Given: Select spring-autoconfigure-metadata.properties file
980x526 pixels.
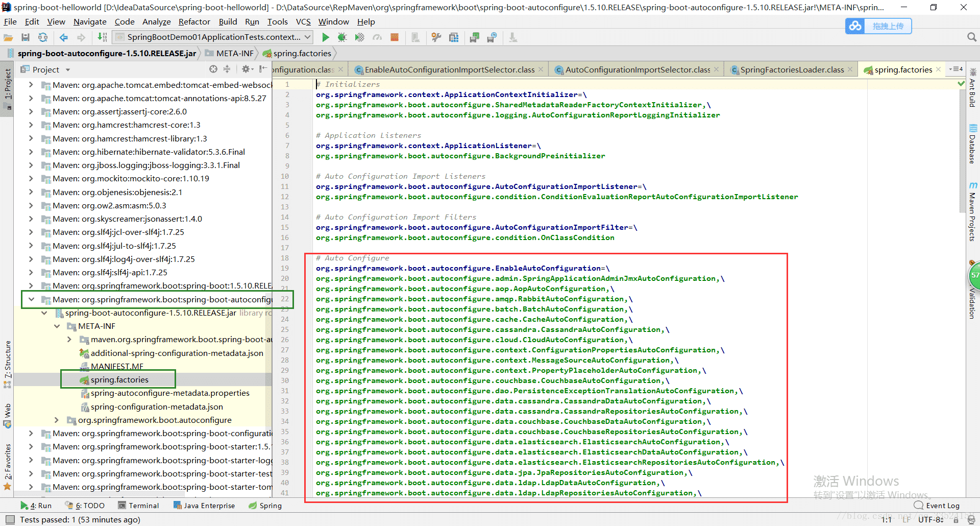Looking at the screenshot, I should coord(170,393).
